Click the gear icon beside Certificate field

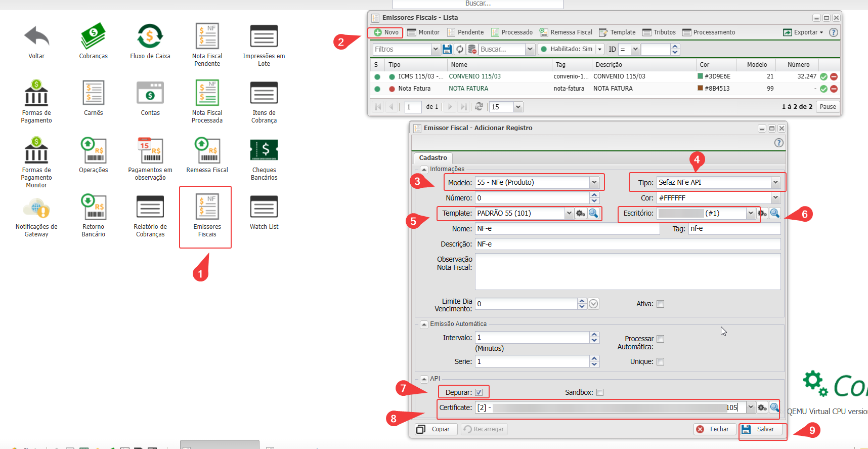(762, 407)
